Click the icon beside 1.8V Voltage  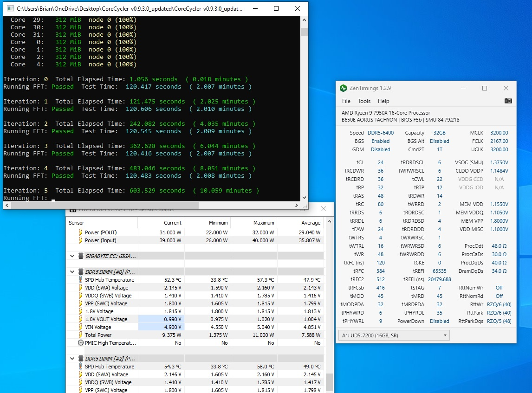pyautogui.click(x=80, y=311)
